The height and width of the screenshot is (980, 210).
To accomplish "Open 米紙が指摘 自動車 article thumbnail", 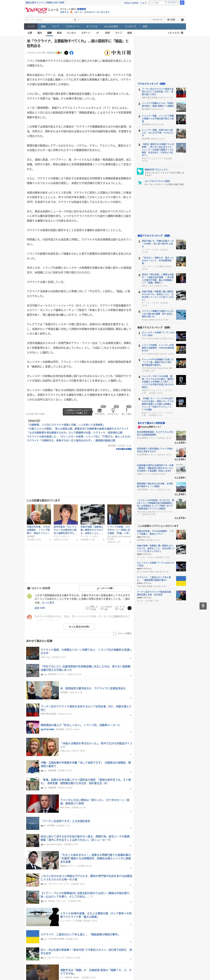I will click(92, 514).
